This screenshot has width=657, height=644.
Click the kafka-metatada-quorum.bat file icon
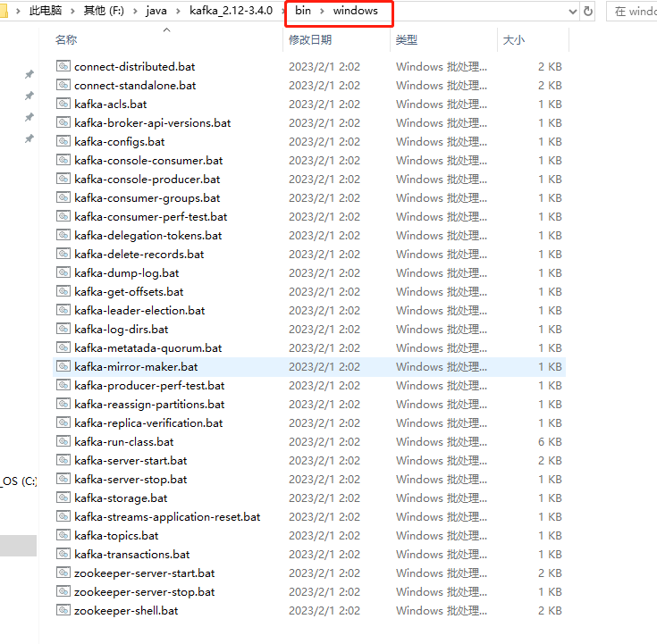tap(63, 347)
